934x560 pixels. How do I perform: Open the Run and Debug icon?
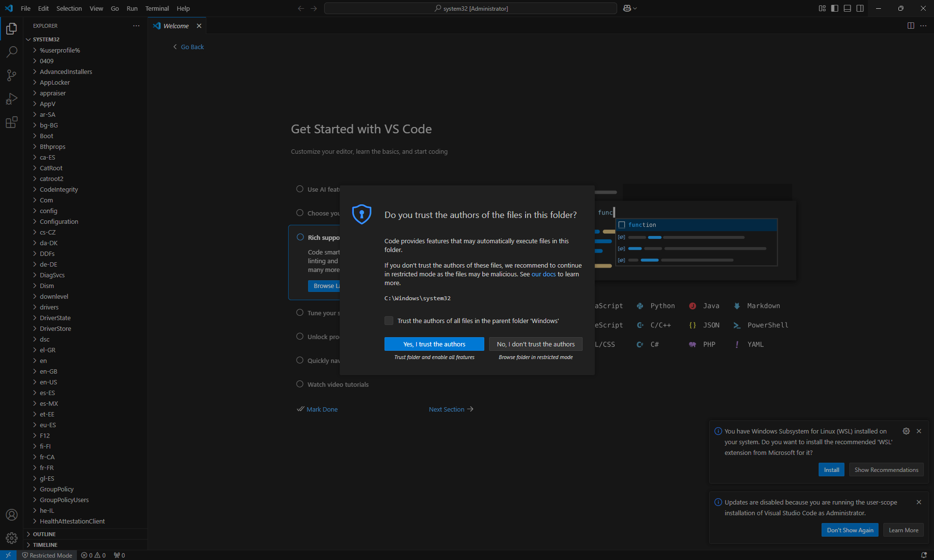click(12, 99)
